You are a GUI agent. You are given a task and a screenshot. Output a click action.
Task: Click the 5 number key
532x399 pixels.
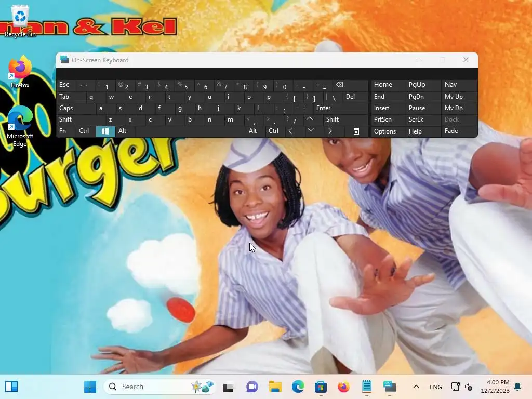coord(185,85)
